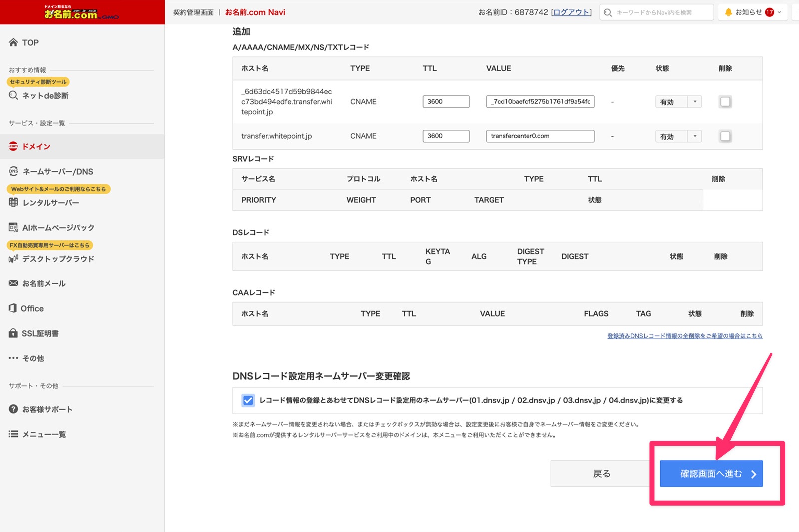
Task: Select Office in the sidebar menu
Action: 32,308
